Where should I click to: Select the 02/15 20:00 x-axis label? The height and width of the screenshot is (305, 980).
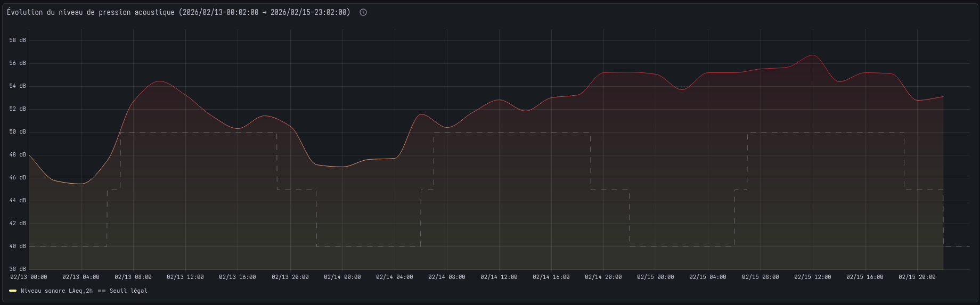(917, 277)
